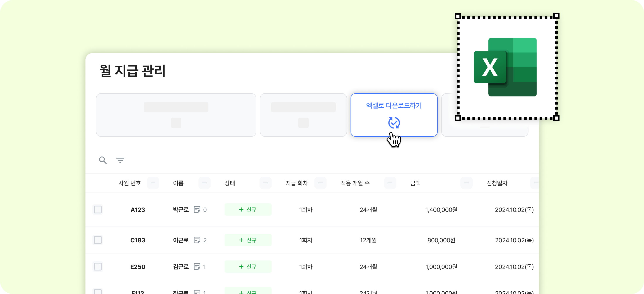This screenshot has width=644, height=294.
Task: Click the first gray placeholder card
Action: [x=176, y=115]
